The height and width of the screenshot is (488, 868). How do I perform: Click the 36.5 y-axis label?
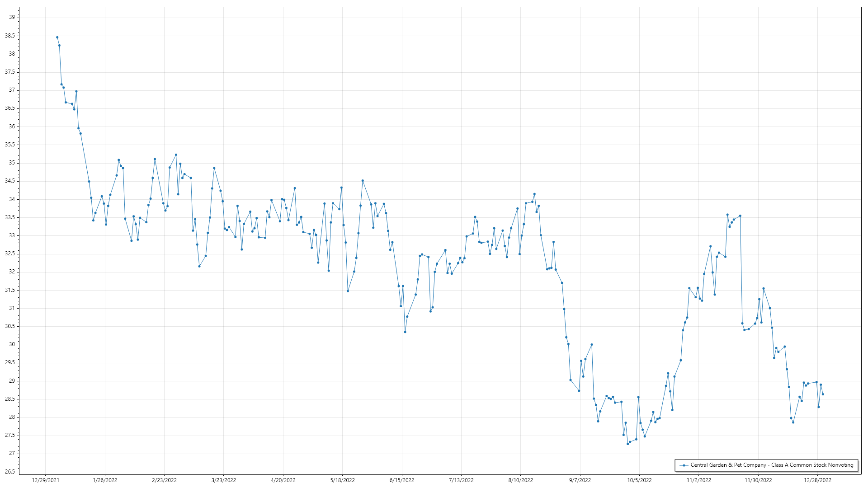(10, 108)
